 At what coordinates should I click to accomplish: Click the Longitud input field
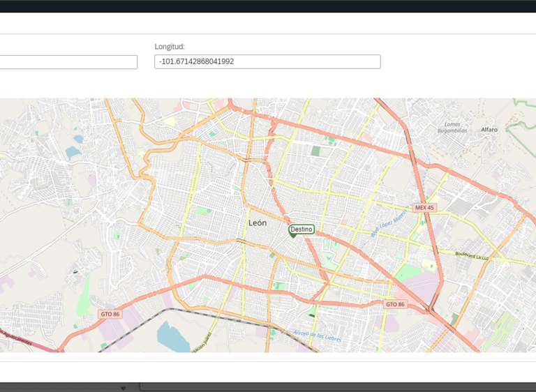[267, 62]
